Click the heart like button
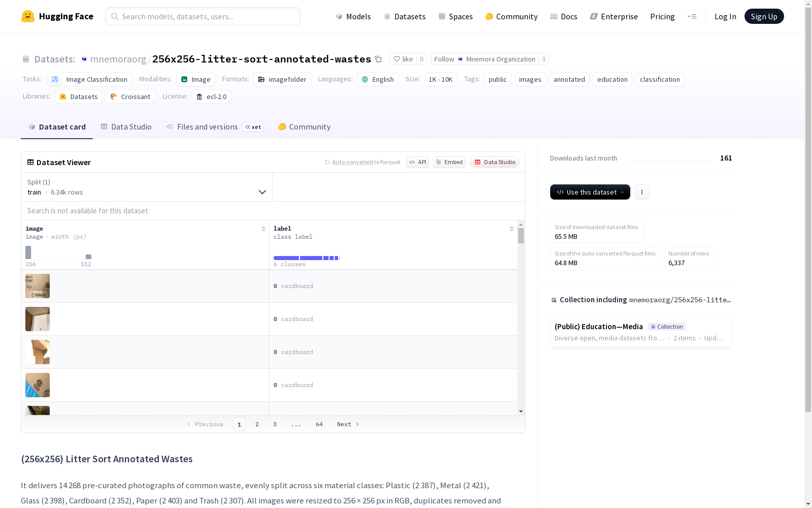 [403, 59]
